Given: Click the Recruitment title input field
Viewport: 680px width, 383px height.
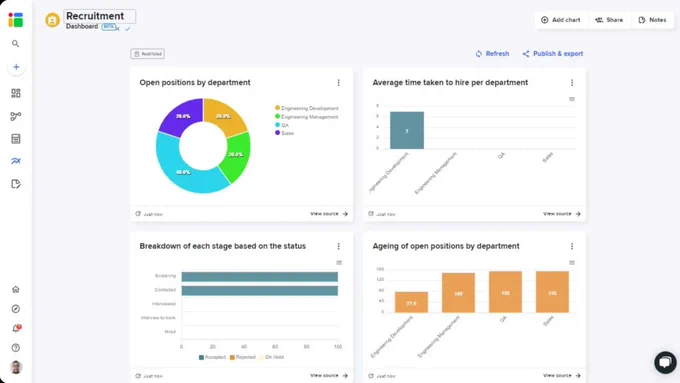Looking at the screenshot, I should point(100,16).
